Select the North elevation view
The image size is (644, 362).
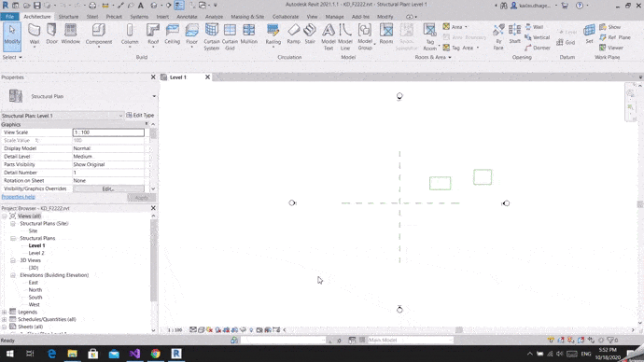tap(35, 290)
